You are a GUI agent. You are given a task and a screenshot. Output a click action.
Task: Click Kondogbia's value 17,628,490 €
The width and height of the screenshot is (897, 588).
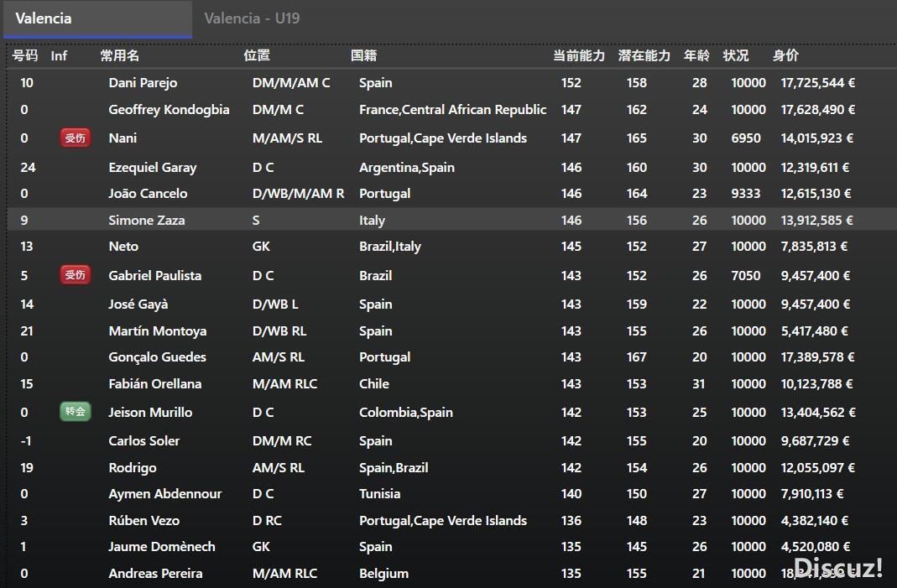[818, 110]
